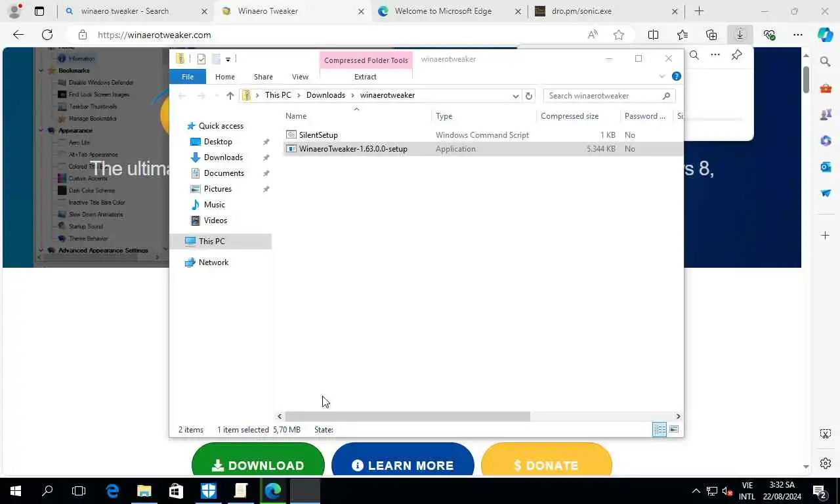The height and width of the screenshot is (504, 840).
Task: Open Windows Start button
Action: [16, 491]
